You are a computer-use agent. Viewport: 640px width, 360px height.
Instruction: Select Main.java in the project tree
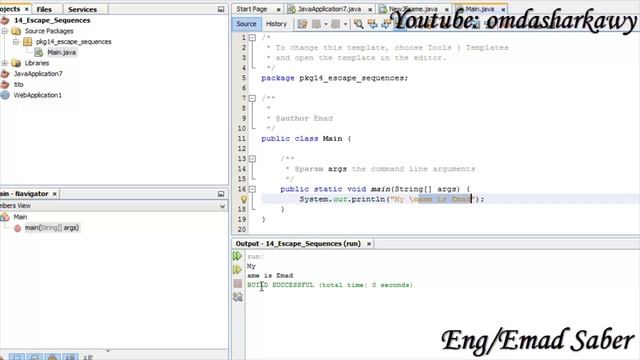tap(61, 52)
